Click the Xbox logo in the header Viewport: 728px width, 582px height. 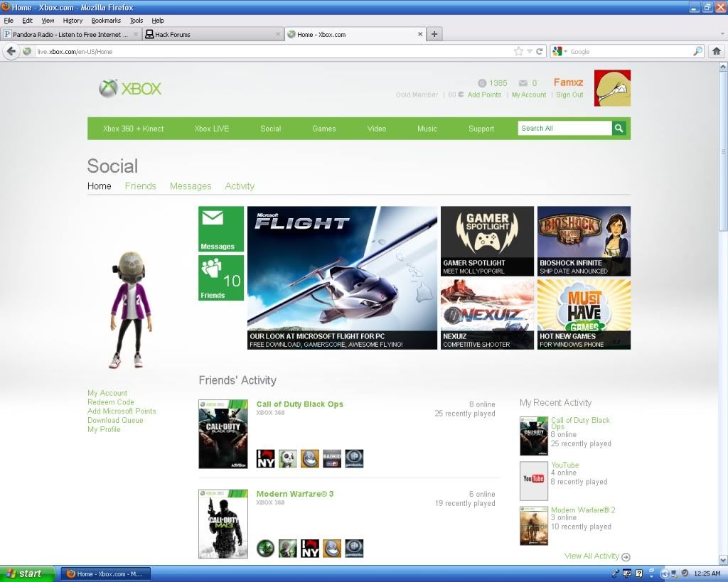tap(131, 88)
